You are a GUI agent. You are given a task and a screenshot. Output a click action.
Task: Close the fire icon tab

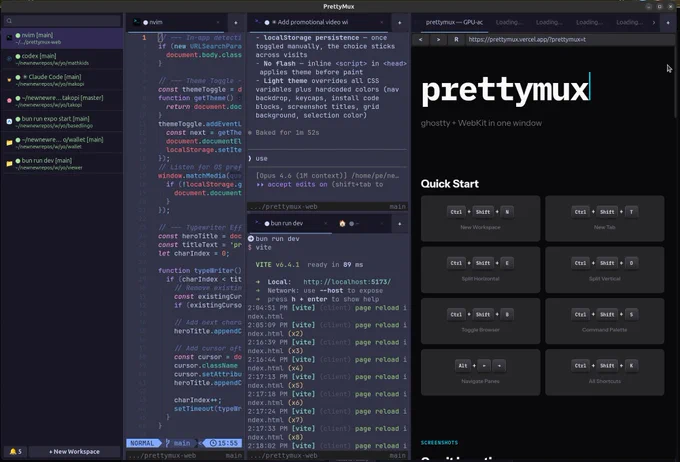tap(382, 223)
